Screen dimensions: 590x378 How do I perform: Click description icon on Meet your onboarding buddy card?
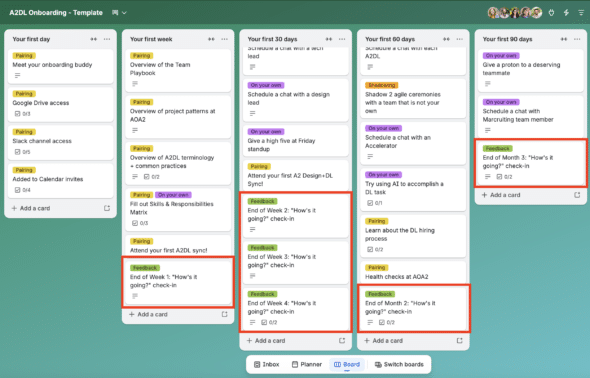tap(17, 76)
